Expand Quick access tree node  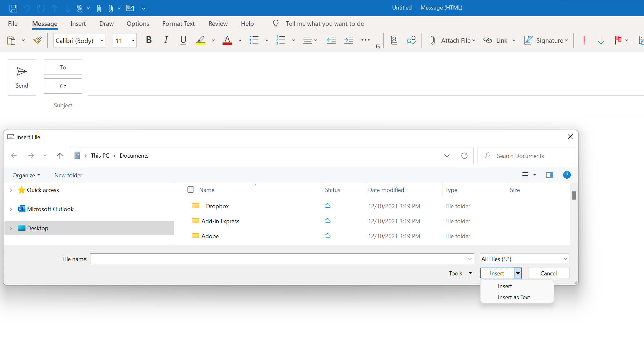11,190
